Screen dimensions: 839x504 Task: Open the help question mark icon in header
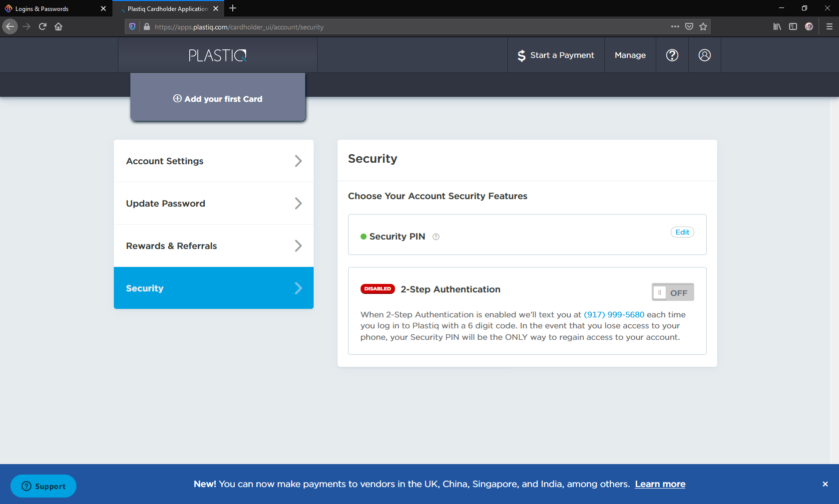[x=672, y=55]
